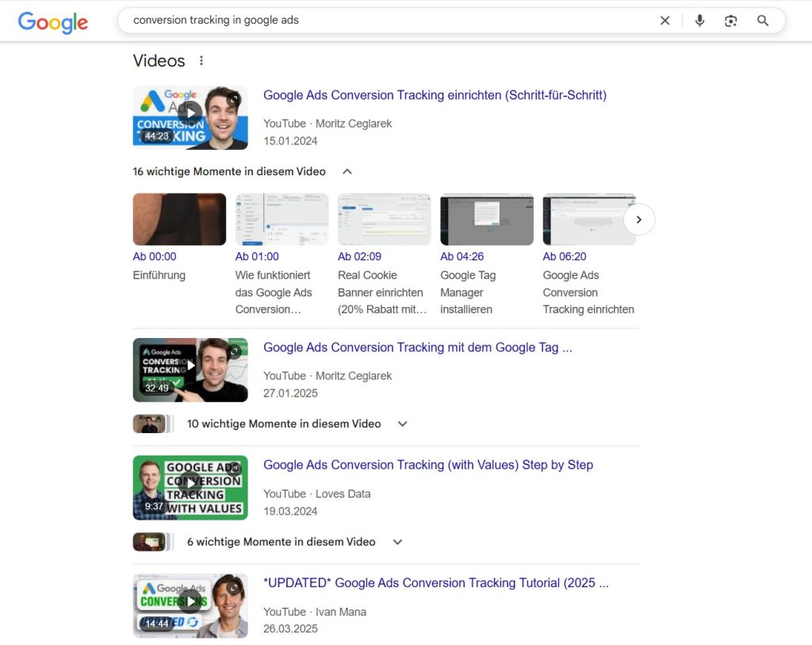Expand '10 wichtige Momente in diesem Video'
The width and height of the screenshot is (812, 645).
(402, 424)
